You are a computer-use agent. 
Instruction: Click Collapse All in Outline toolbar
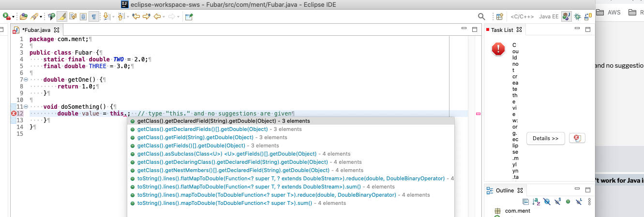coord(526,201)
